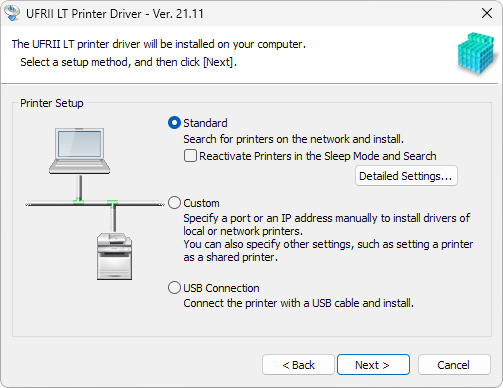Click the installer icon in title bar

click(x=12, y=13)
